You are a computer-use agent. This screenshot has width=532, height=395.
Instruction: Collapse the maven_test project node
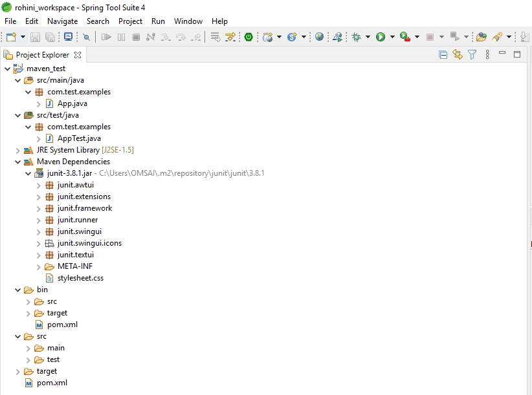pos(8,69)
